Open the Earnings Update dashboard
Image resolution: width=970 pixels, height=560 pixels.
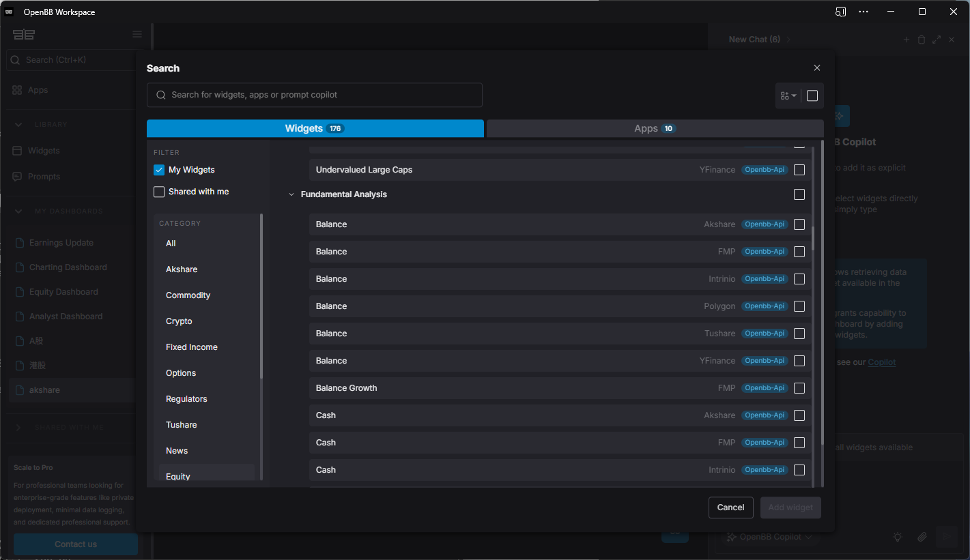click(61, 243)
